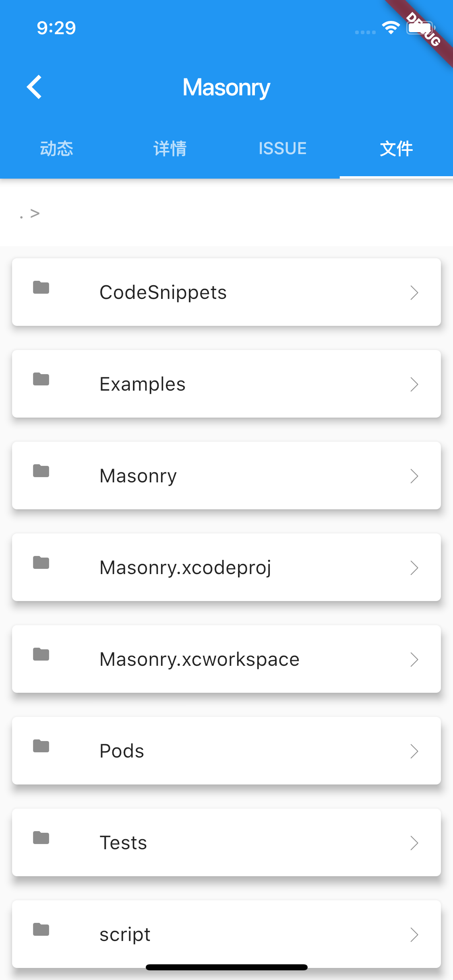
Task: Click the script folder icon
Action: point(41,930)
